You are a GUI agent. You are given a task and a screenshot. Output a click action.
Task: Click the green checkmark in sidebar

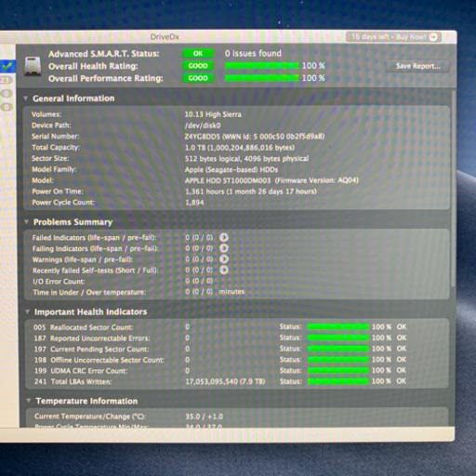[x=7, y=66]
